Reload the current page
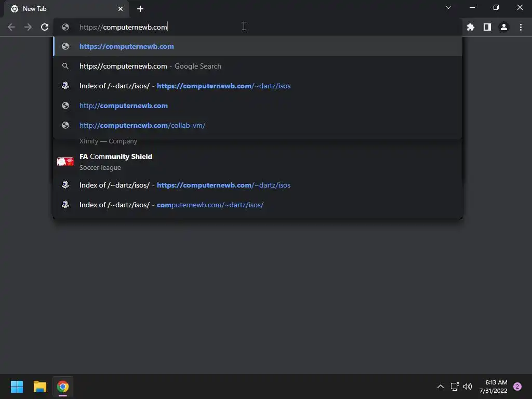The height and width of the screenshot is (399, 532). (x=45, y=27)
